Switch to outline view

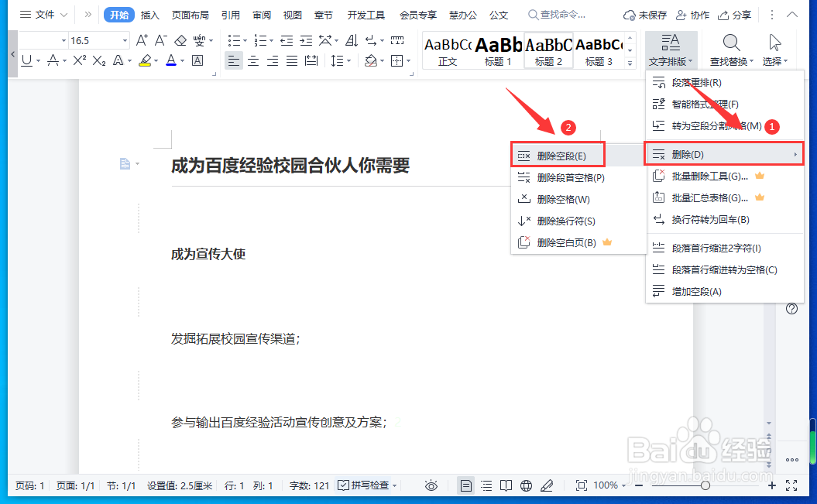point(486,485)
